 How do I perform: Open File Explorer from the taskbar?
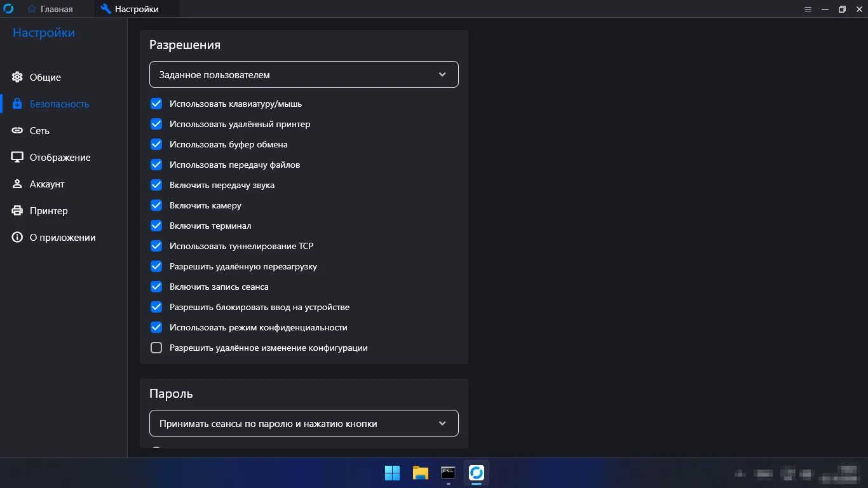[421, 473]
